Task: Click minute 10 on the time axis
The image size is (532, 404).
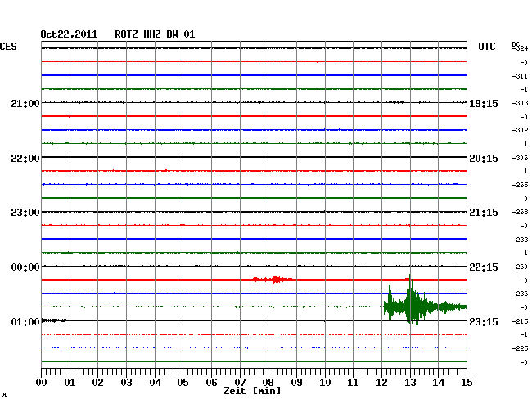Action: point(325,382)
